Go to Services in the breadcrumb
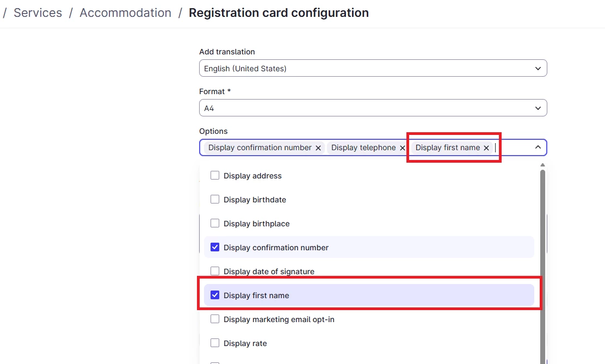The image size is (605, 364). click(x=38, y=13)
